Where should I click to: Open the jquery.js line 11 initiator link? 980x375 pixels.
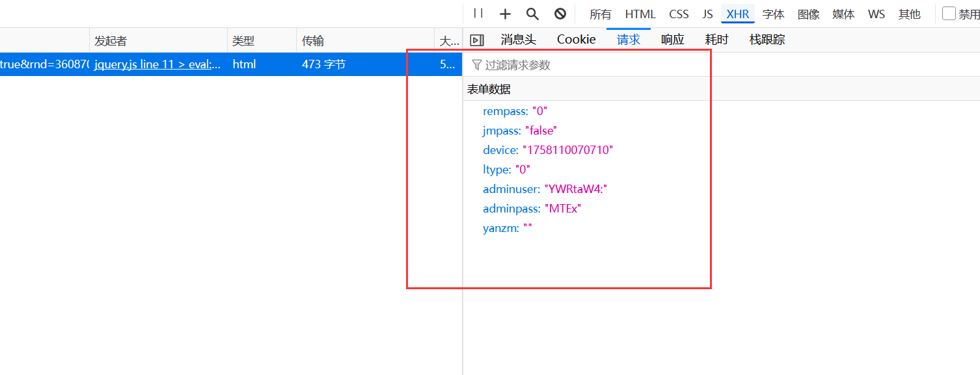point(157,64)
